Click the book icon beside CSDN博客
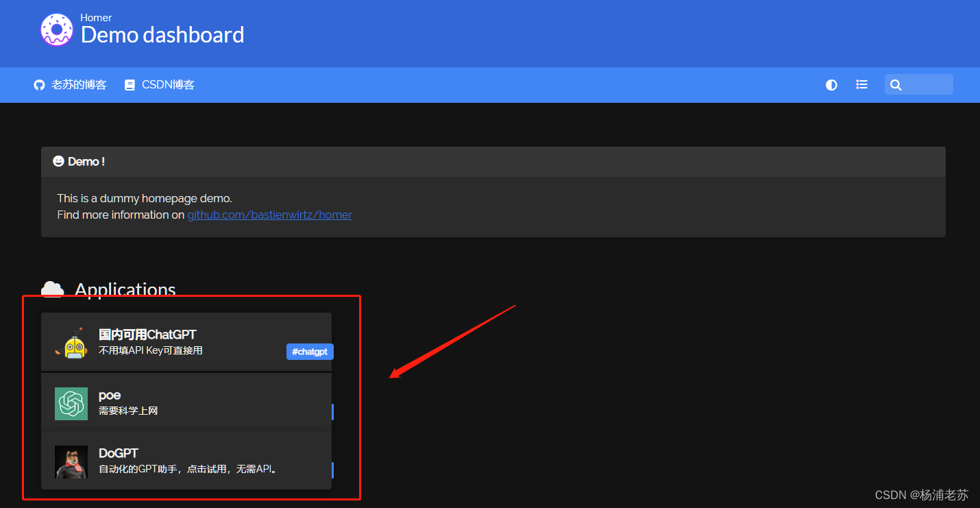This screenshot has width=980, height=508. tap(130, 85)
